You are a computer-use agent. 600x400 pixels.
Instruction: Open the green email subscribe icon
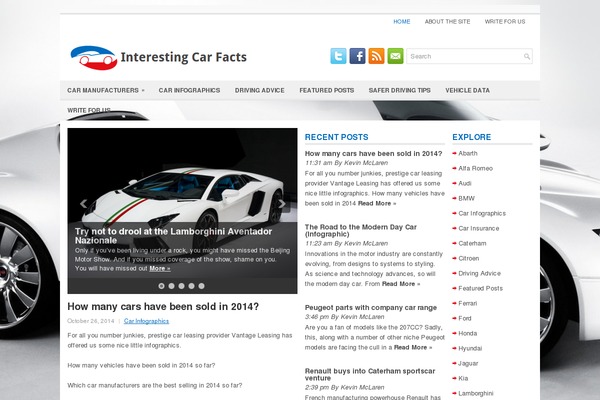pos(395,56)
